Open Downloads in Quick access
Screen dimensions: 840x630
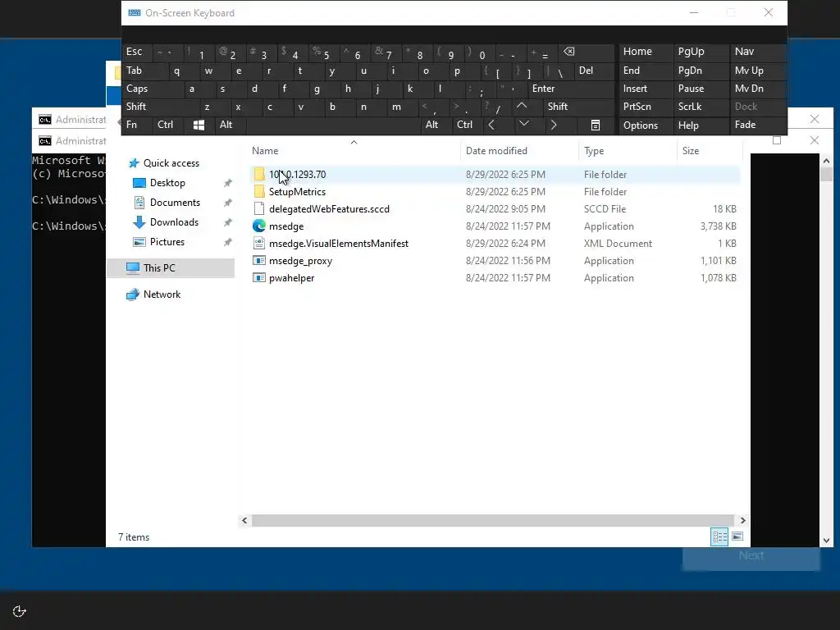click(174, 222)
